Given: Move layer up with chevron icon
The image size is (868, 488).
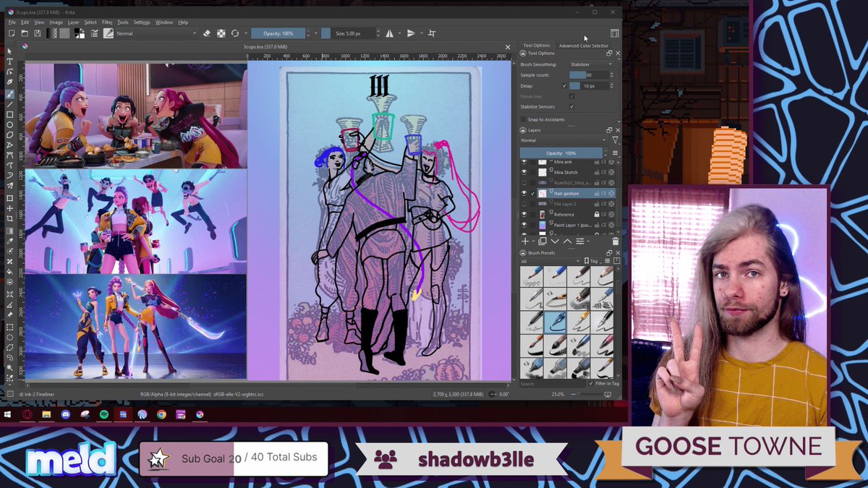Looking at the screenshot, I should tap(568, 241).
